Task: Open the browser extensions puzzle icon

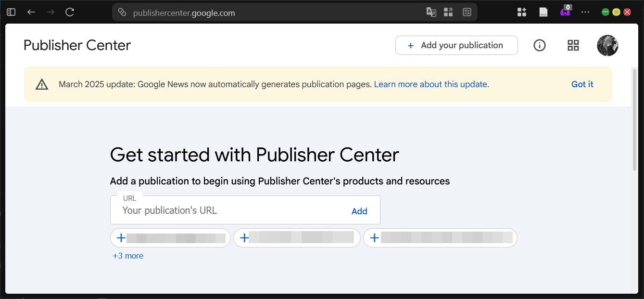Action: click(x=521, y=12)
